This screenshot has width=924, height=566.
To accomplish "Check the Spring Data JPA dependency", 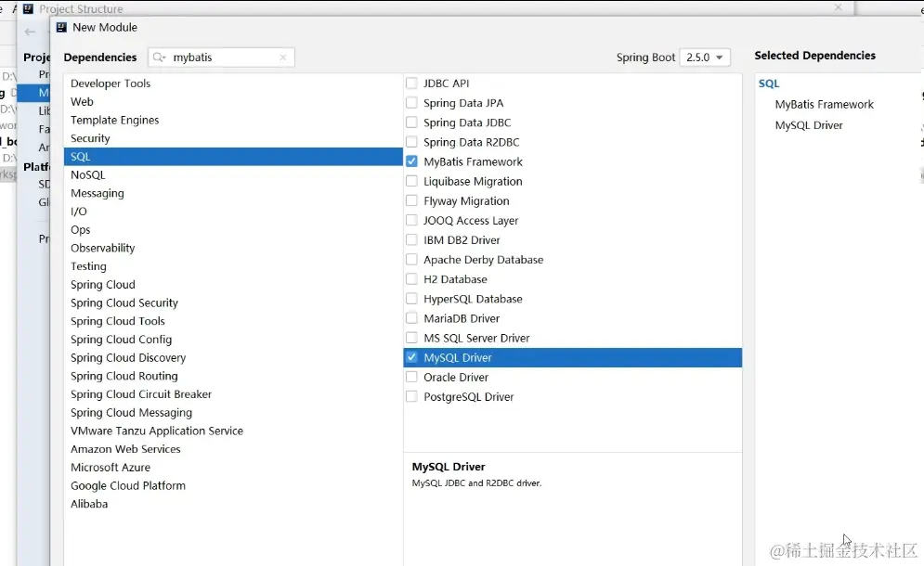I will (411, 103).
